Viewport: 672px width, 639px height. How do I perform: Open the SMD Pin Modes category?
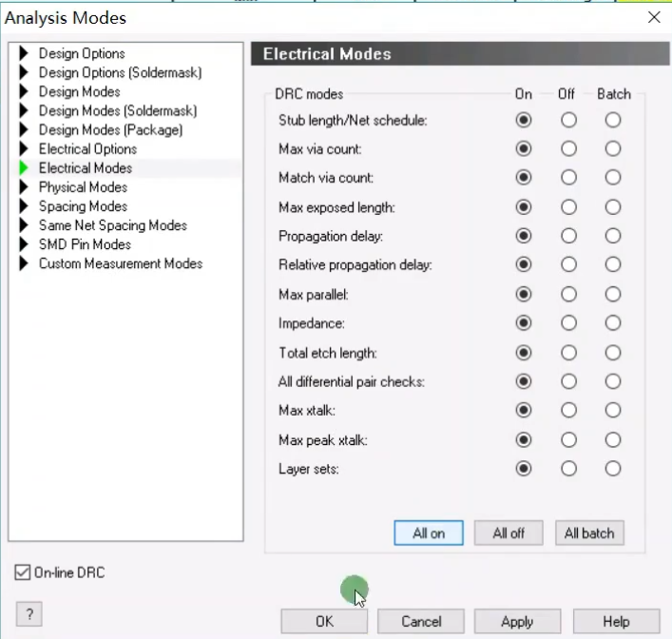(x=85, y=244)
